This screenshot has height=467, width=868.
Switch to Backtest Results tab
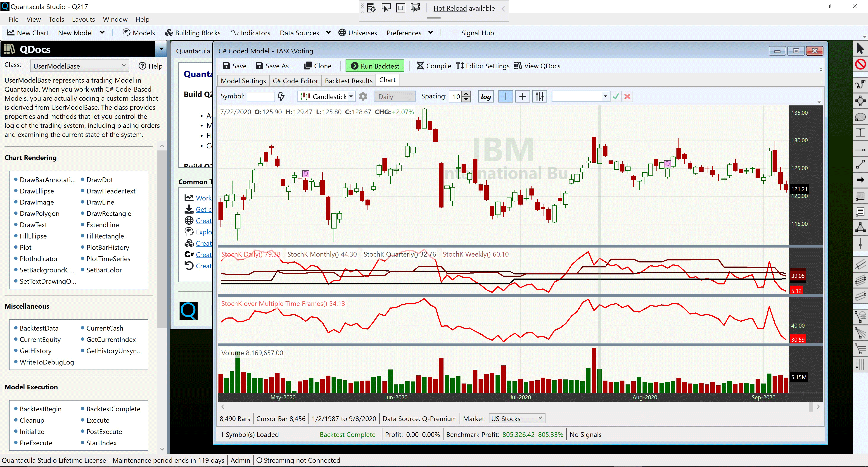(x=349, y=81)
